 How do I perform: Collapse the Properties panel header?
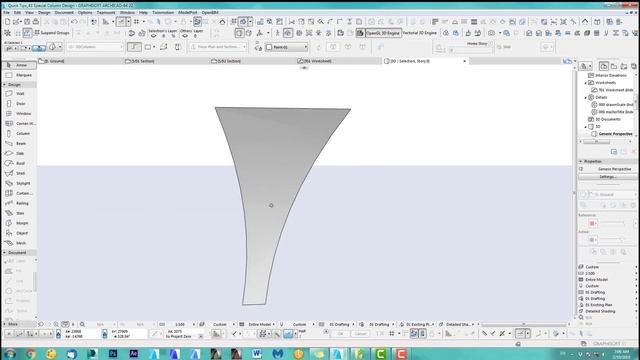tap(607, 161)
